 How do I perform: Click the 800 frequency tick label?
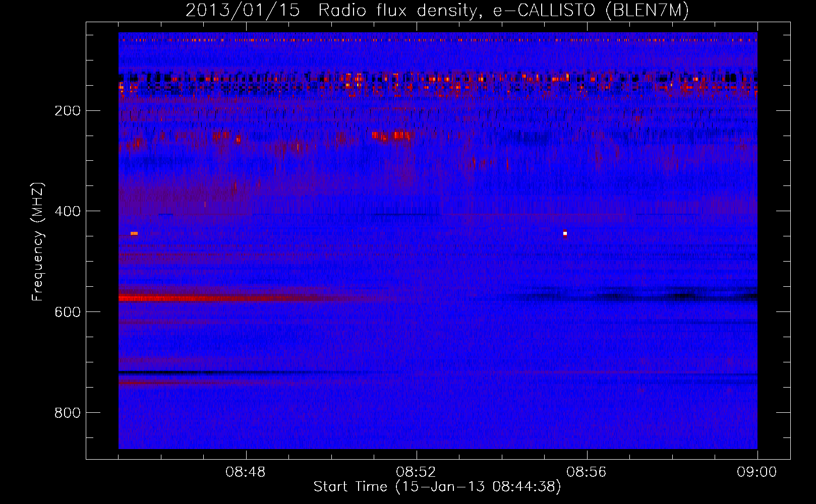[x=68, y=413]
